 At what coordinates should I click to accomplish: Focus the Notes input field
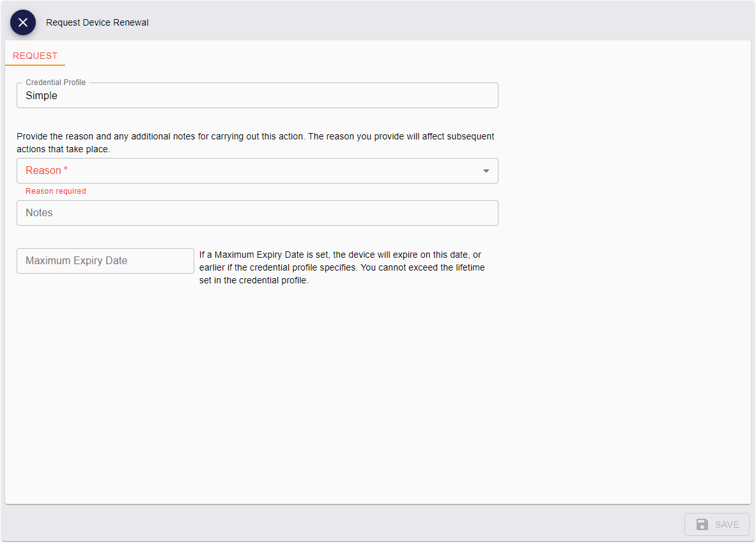257,213
